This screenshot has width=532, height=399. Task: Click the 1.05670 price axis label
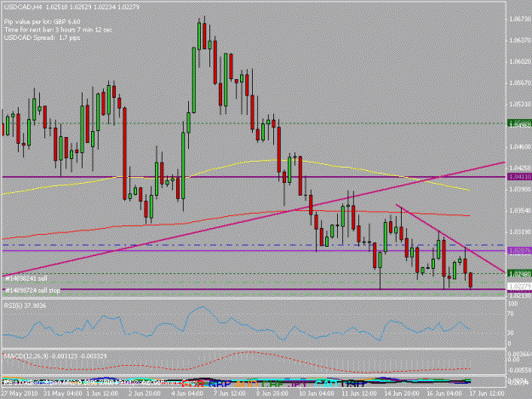(520, 83)
